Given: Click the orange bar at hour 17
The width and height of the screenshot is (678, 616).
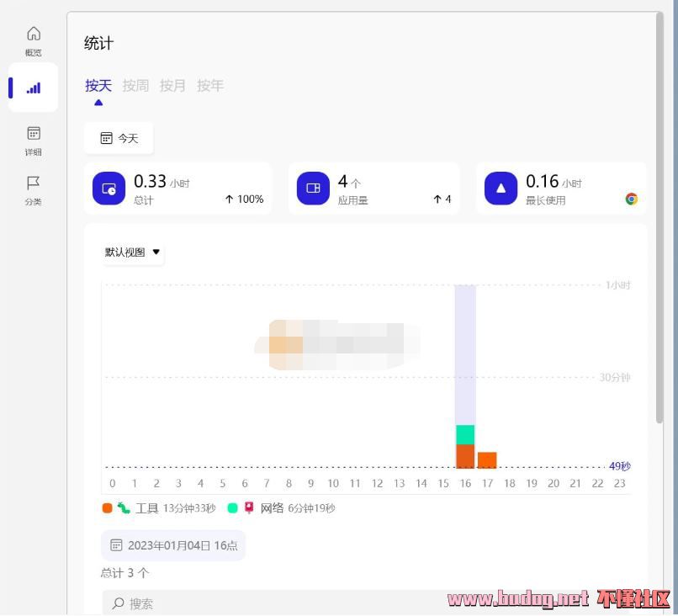Looking at the screenshot, I should 487,459.
